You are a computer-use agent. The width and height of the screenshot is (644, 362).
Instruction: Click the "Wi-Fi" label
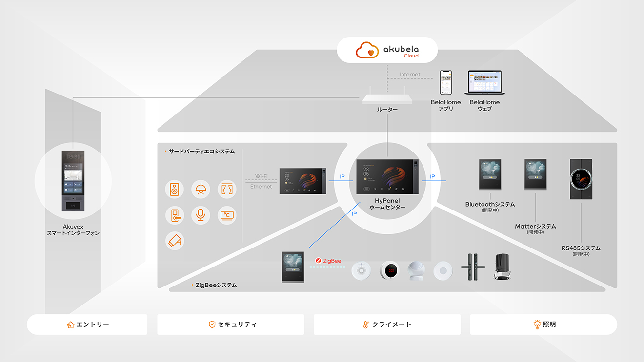tap(262, 176)
